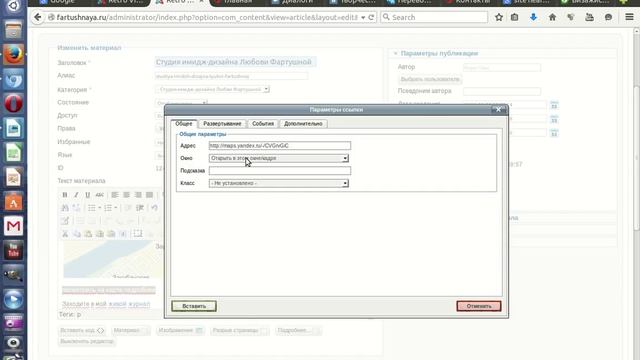This screenshot has height=360, width=640.
Task: Click the Выбрать пользователя button
Action: 430,79
